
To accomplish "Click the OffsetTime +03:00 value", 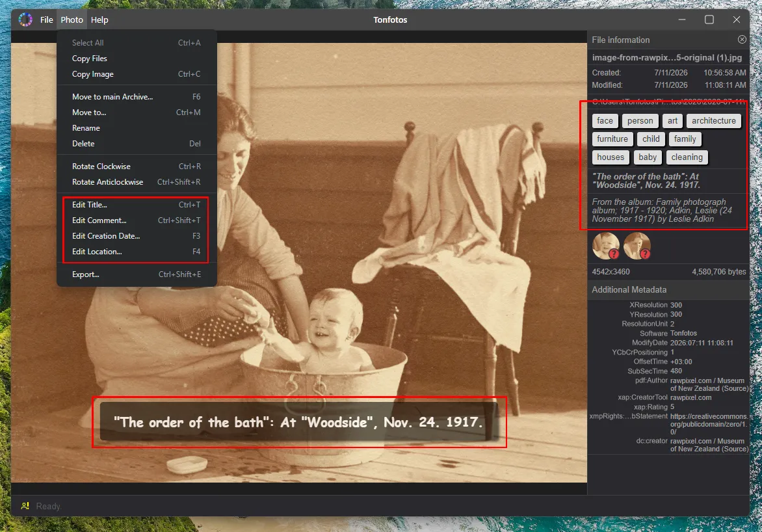I will [x=681, y=362].
